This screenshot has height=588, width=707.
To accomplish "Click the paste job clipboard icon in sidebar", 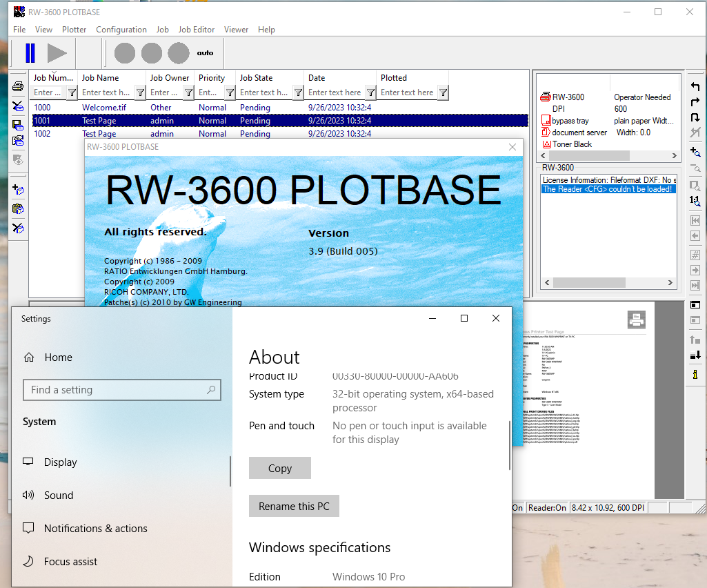I will click(18, 209).
